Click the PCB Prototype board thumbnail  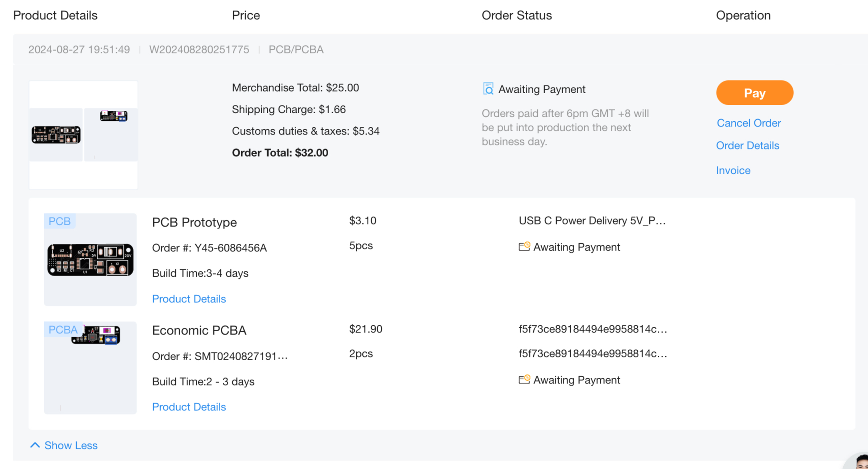(90, 260)
